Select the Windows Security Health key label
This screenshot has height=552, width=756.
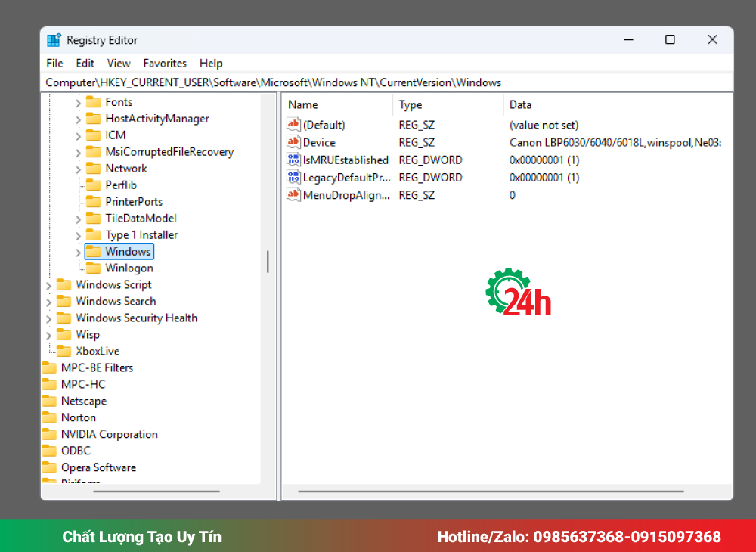pyautogui.click(x=136, y=318)
